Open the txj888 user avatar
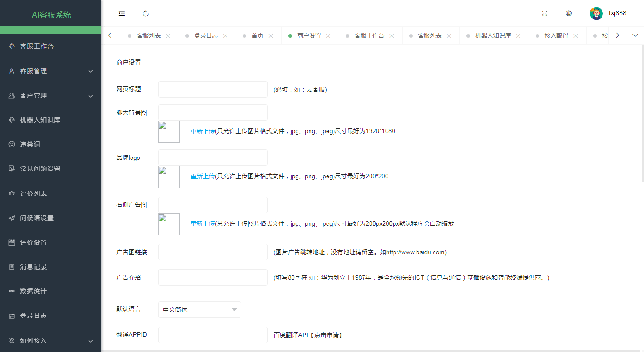 coord(596,13)
